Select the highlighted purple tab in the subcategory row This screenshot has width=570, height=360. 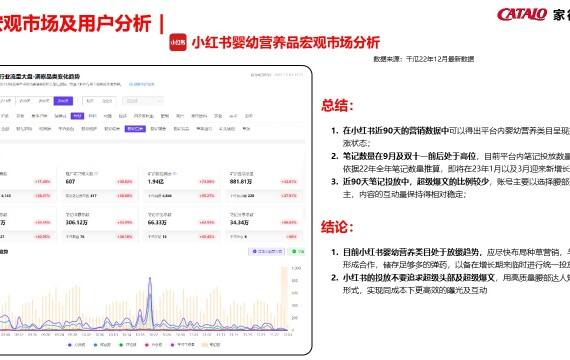coord(135,129)
